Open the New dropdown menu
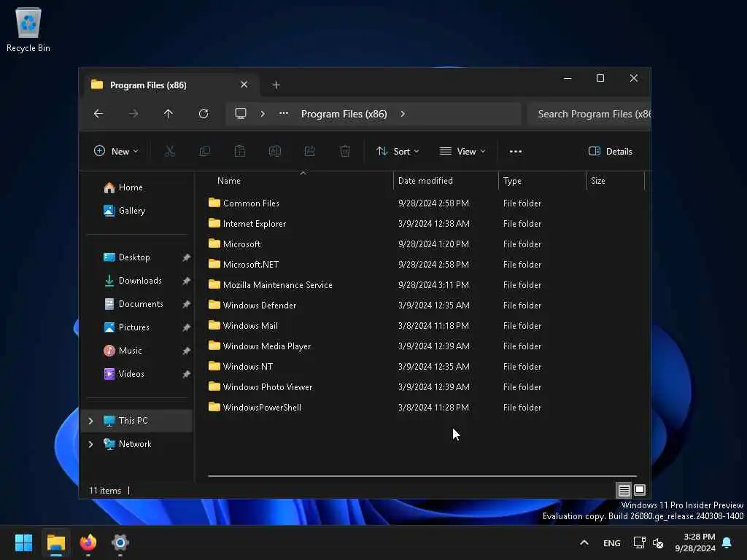This screenshot has width=747, height=560. point(116,152)
